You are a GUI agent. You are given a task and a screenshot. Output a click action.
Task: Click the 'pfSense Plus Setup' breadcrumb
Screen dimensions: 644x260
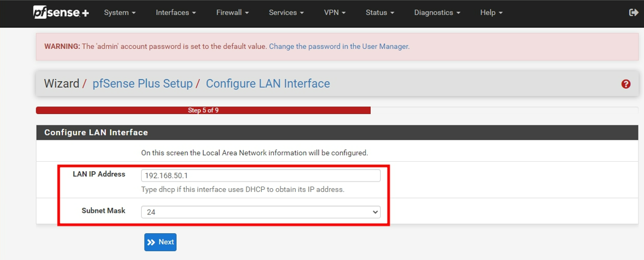click(142, 83)
